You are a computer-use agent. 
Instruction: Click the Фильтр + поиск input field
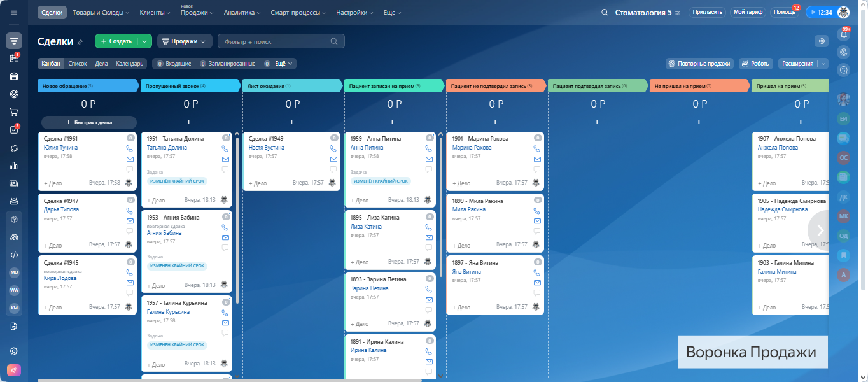pos(281,41)
